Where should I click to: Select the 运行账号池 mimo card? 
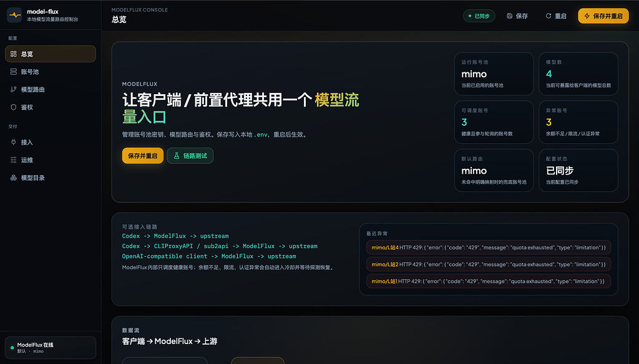click(x=494, y=74)
